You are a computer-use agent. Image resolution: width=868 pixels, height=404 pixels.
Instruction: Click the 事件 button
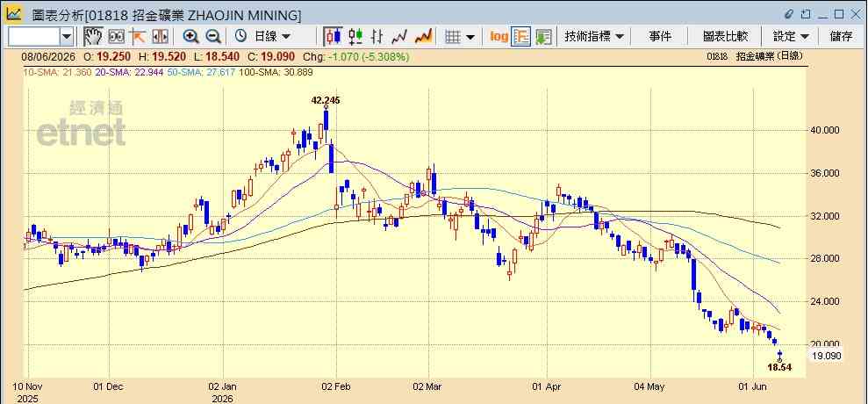tap(660, 37)
